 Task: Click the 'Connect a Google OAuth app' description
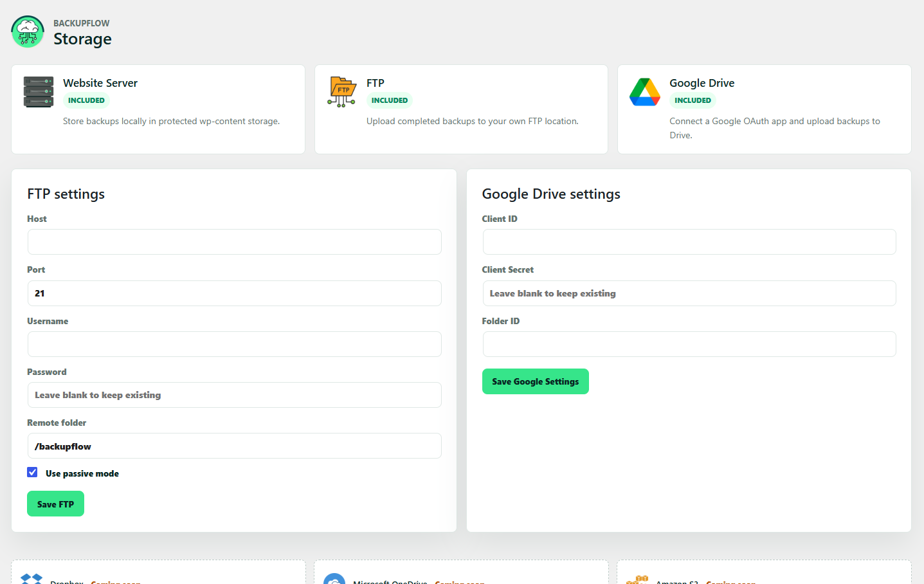click(775, 128)
